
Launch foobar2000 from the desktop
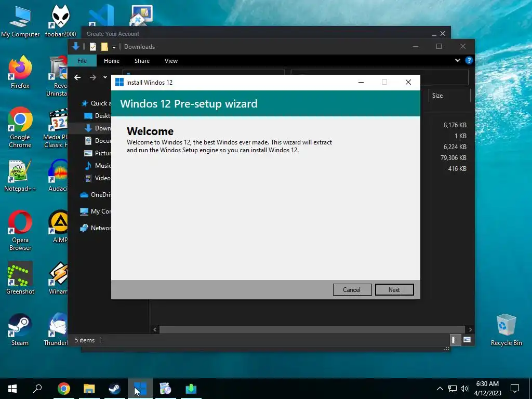click(60, 22)
